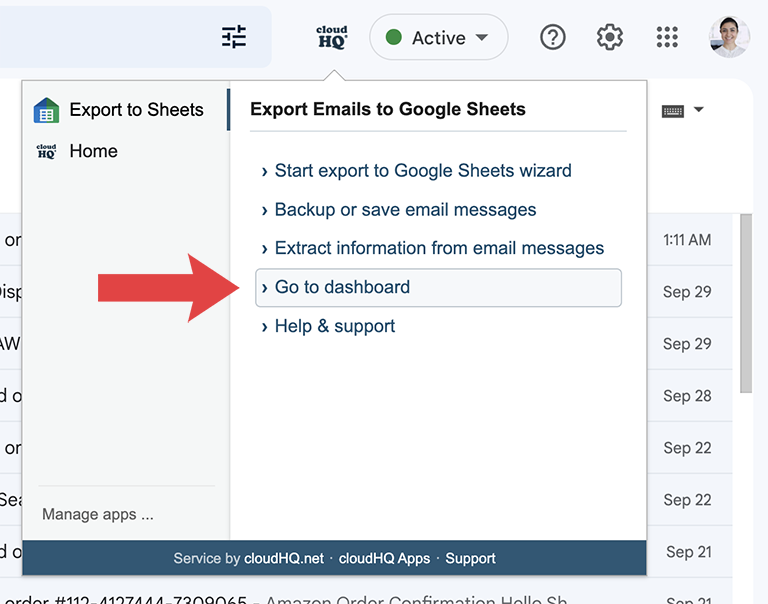Open Backup or save email messages
Viewport: 768px width, 604px height.
click(x=405, y=210)
